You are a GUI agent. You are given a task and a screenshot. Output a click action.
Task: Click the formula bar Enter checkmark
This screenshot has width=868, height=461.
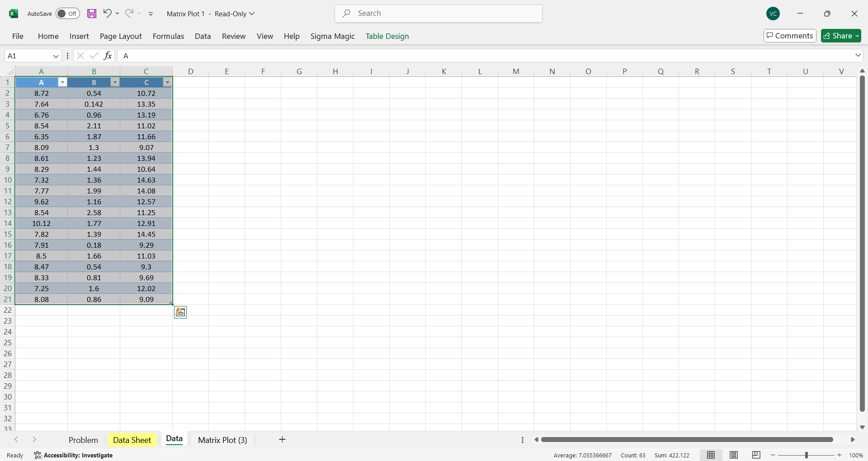[94, 56]
